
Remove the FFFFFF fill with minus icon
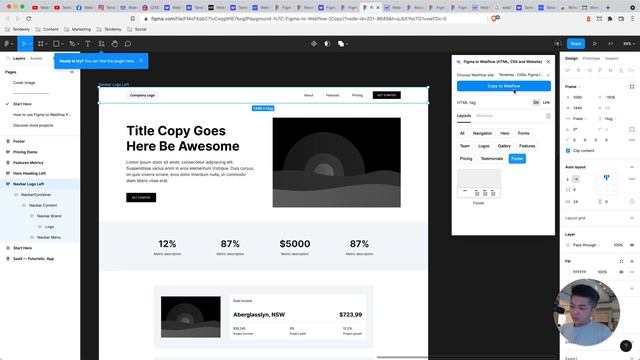pyautogui.click(x=632, y=272)
